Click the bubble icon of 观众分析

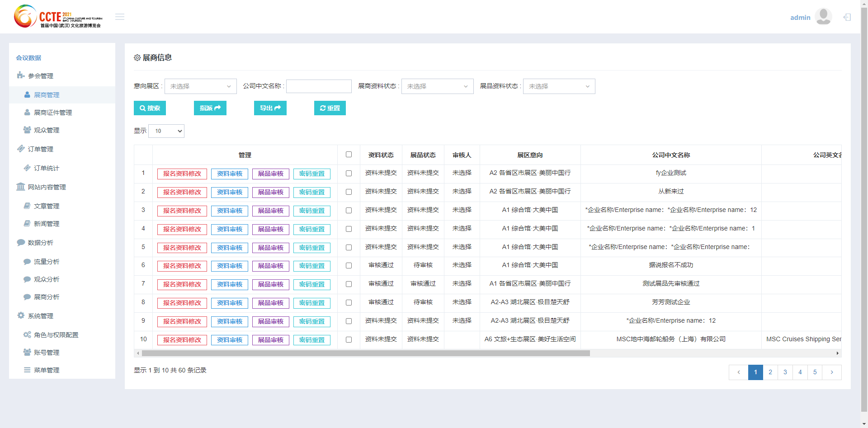click(x=27, y=279)
